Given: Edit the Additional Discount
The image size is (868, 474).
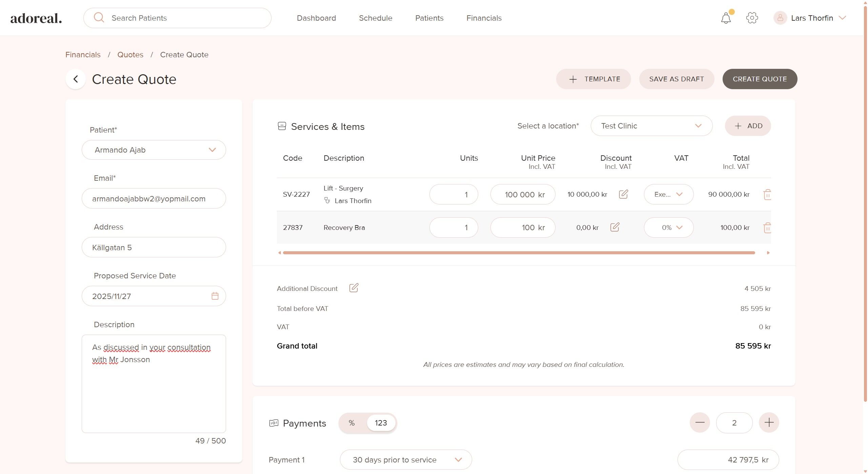Looking at the screenshot, I should click(x=354, y=288).
